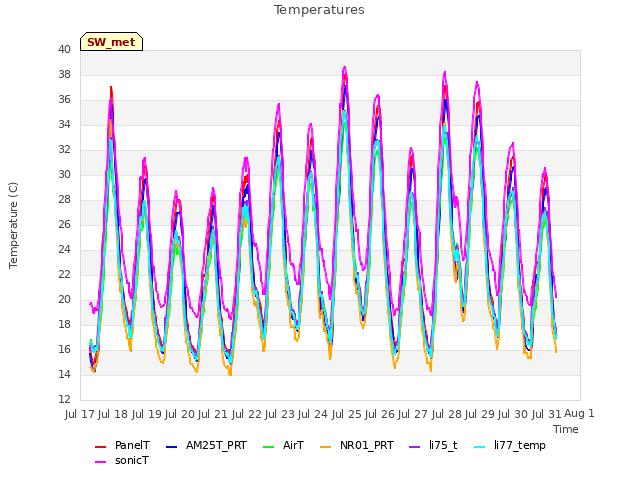Click the Temperature (C) axis label
This screenshot has width=640, height=480.
[x=13, y=225]
